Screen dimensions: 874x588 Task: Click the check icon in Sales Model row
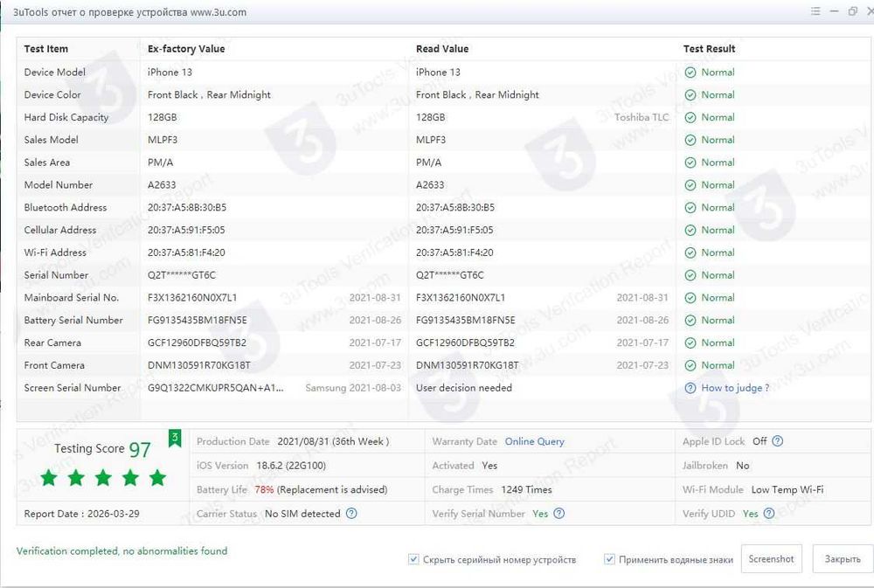coord(690,140)
